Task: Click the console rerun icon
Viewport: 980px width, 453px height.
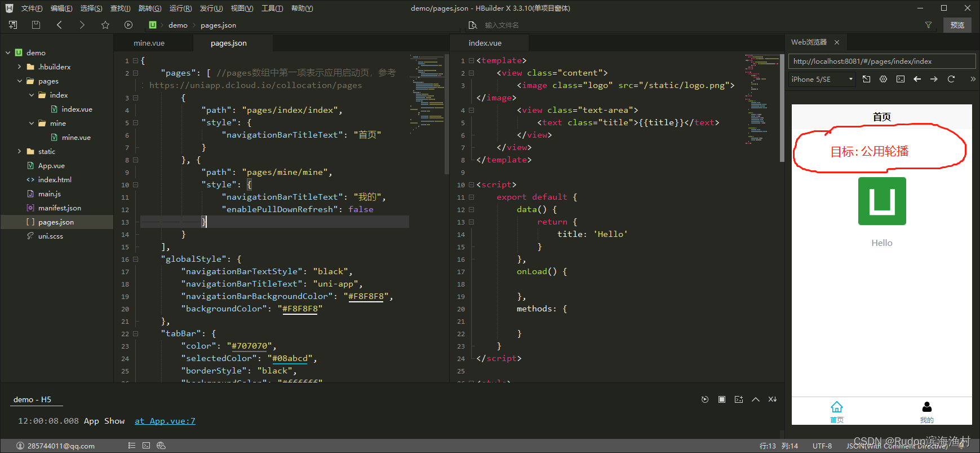Action: pos(705,399)
